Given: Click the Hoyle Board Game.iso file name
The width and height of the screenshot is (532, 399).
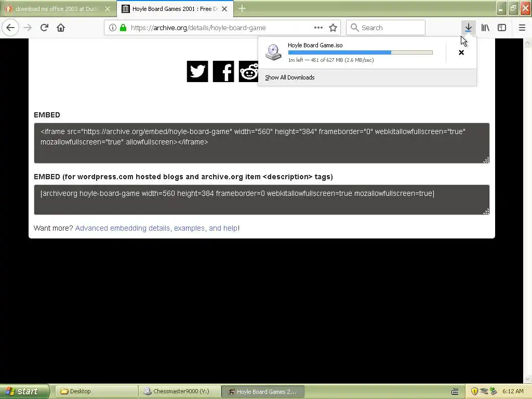Looking at the screenshot, I should [315, 45].
